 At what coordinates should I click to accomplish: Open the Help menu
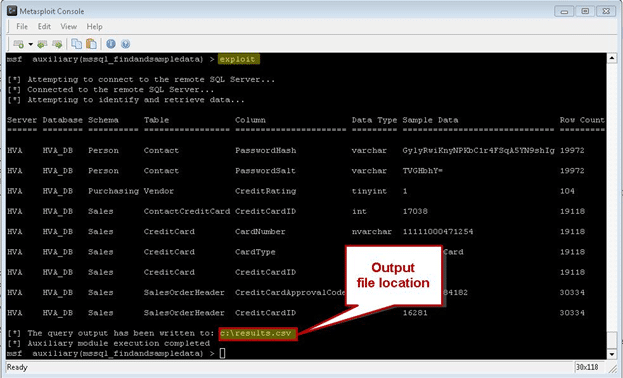[x=95, y=27]
